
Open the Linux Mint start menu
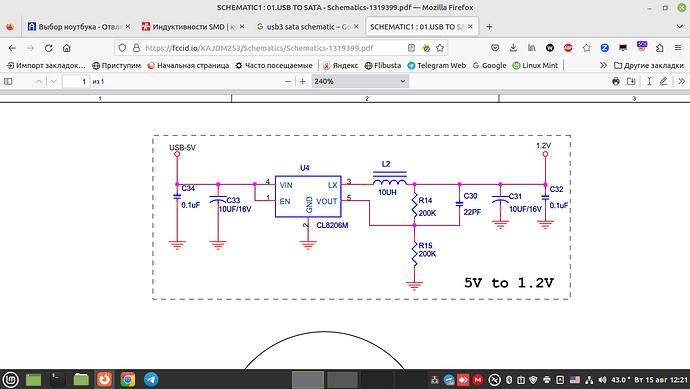(11, 379)
